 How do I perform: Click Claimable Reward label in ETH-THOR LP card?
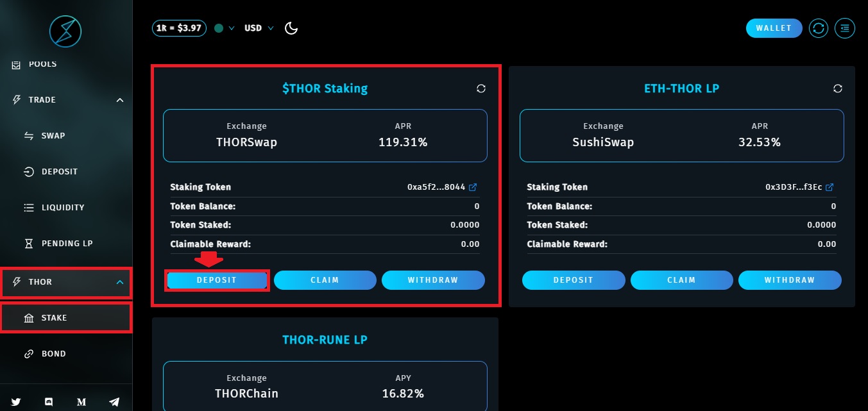567,244
